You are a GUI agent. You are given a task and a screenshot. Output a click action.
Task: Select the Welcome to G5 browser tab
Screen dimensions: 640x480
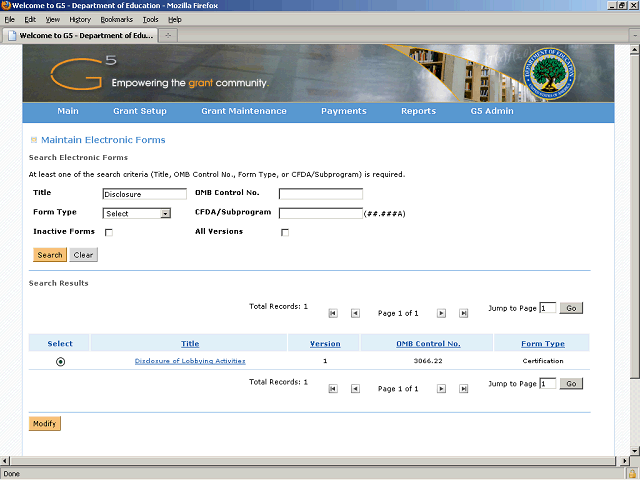[x=80, y=36]
